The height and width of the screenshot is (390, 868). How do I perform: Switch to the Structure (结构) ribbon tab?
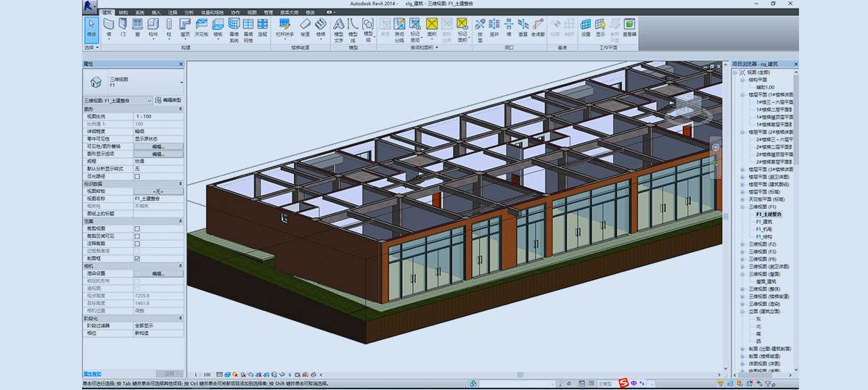tap(123, 12)
